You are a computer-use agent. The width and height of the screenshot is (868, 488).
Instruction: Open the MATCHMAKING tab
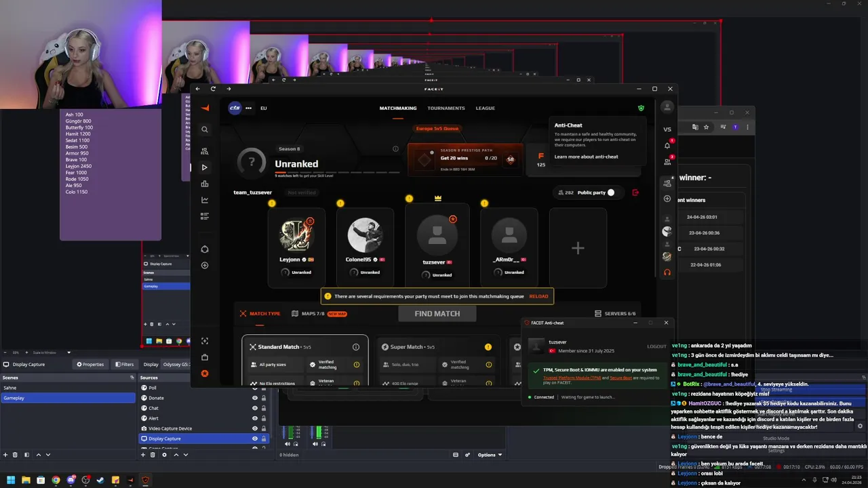coord(398,108)
